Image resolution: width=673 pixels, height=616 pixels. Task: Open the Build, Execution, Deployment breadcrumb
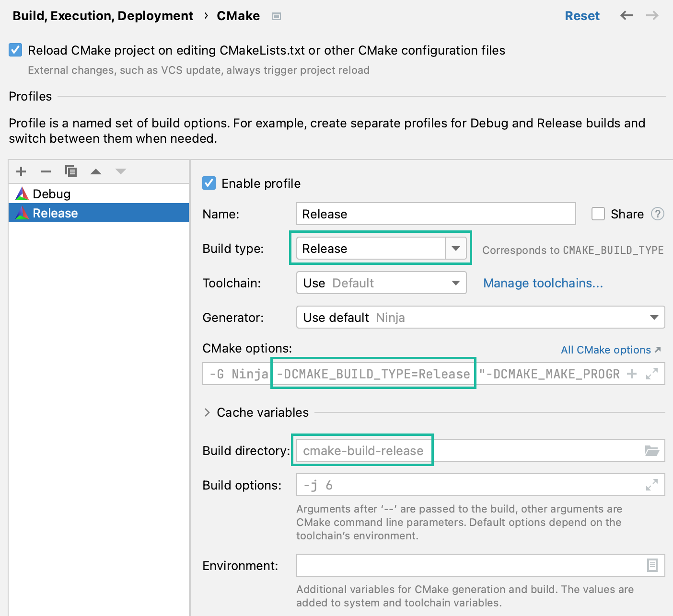coord(103,15)
